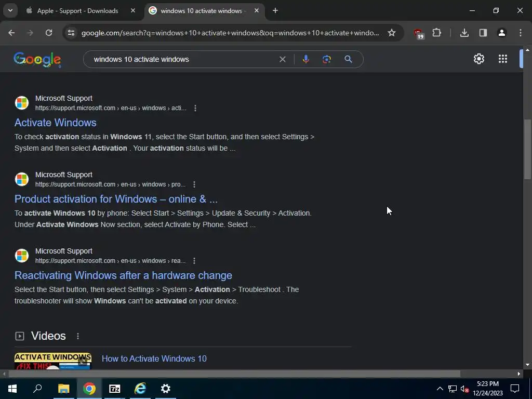
Task: Click the scroll right arrow
Action: [519, 374]
